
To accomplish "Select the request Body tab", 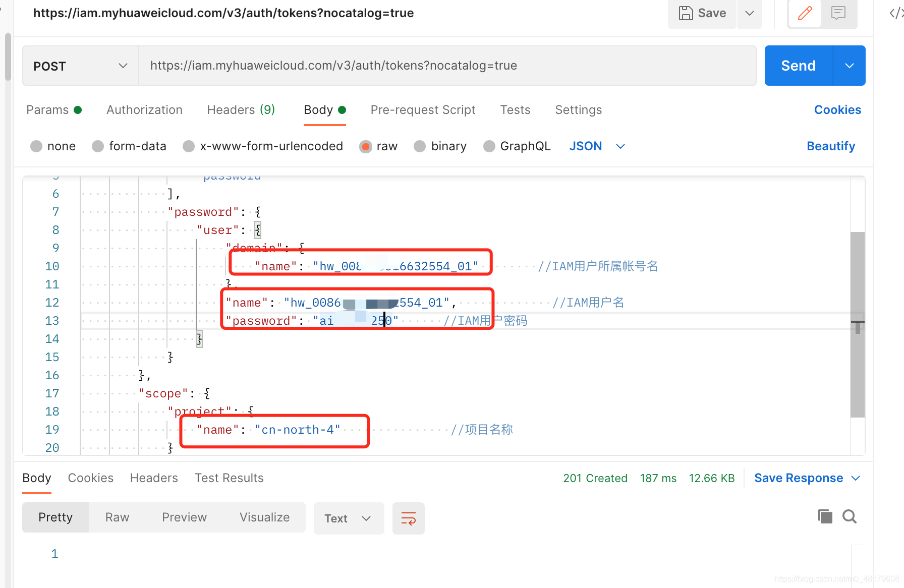I will pos(325,110).
